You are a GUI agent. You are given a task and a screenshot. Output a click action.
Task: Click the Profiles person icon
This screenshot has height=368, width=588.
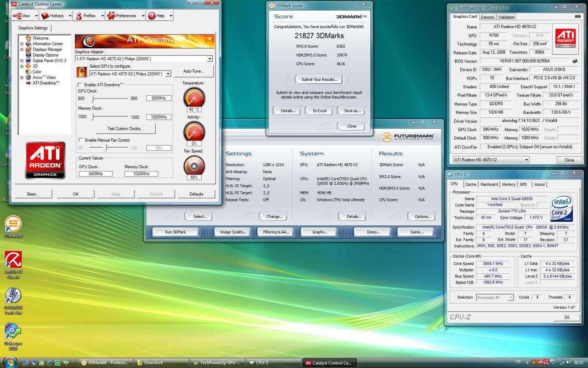click(x=79, y=16)
